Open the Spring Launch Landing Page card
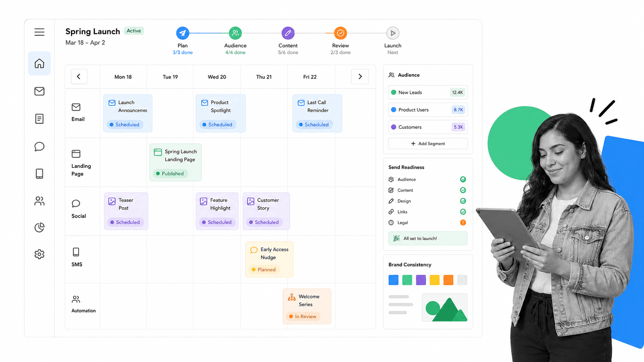The height and width of the screenshot is (362, 644). click(x=176, y=162)
